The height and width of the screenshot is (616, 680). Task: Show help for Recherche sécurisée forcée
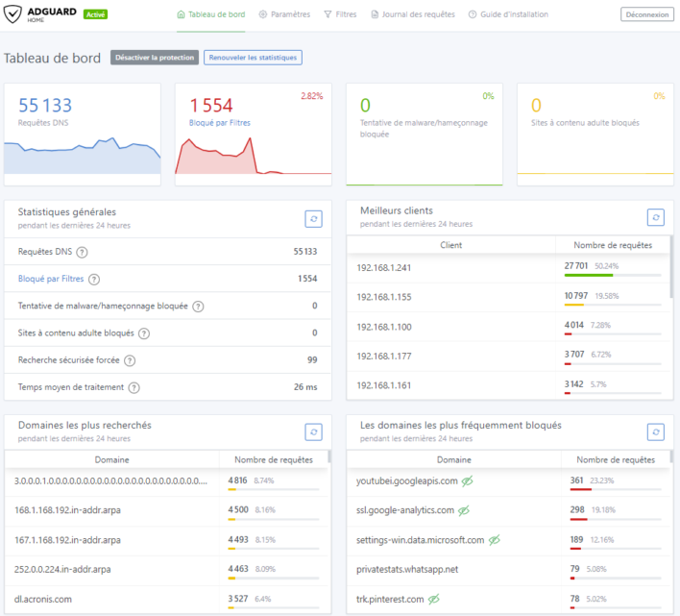pyautogui.click(x=132, y=360)
